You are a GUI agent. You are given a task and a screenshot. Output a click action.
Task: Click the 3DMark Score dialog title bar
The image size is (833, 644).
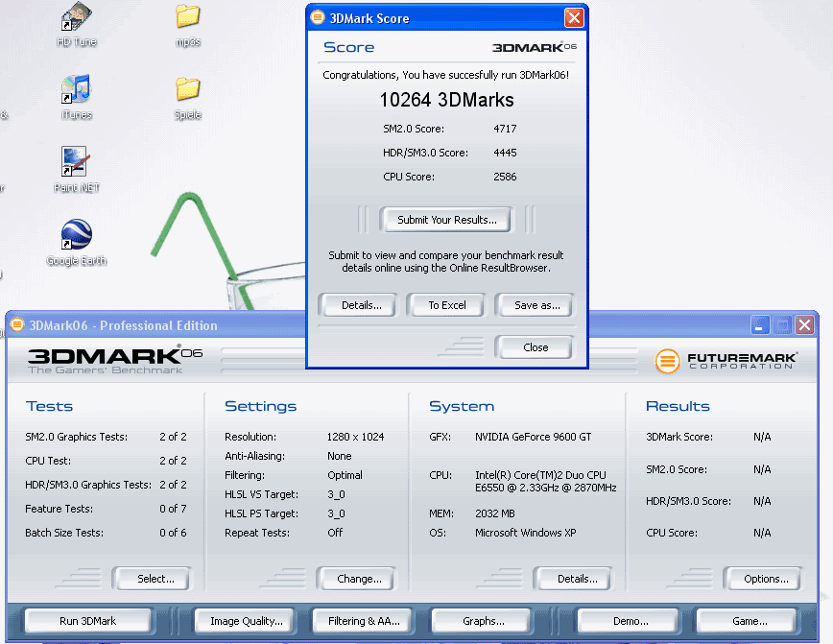tap(447, 18)
